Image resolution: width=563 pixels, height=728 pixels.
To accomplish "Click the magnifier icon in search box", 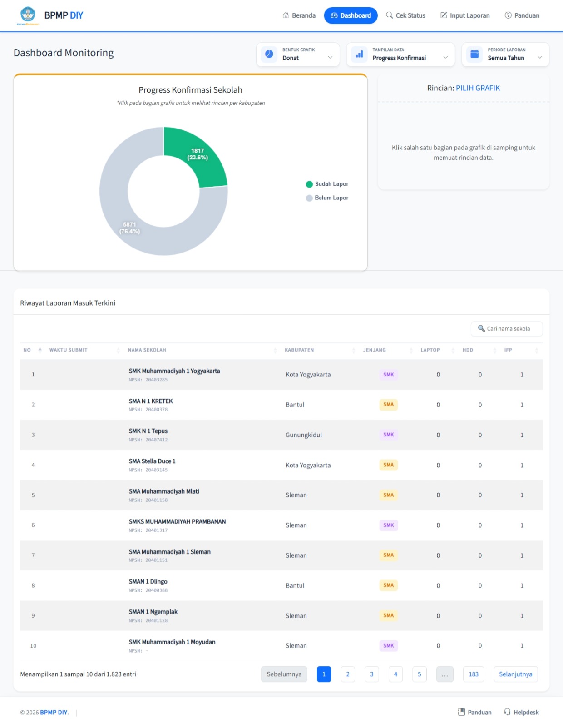I will [x=481, y=328].
